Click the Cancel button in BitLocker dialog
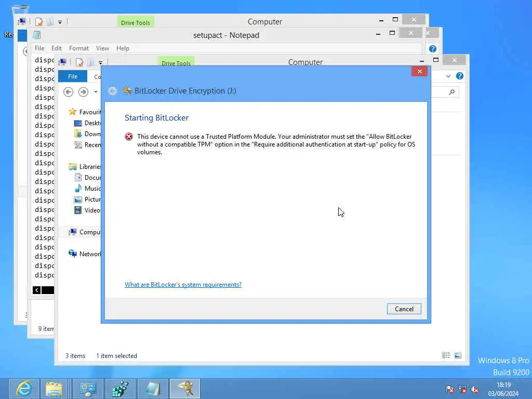532x399 pixels. click(404, 309)
